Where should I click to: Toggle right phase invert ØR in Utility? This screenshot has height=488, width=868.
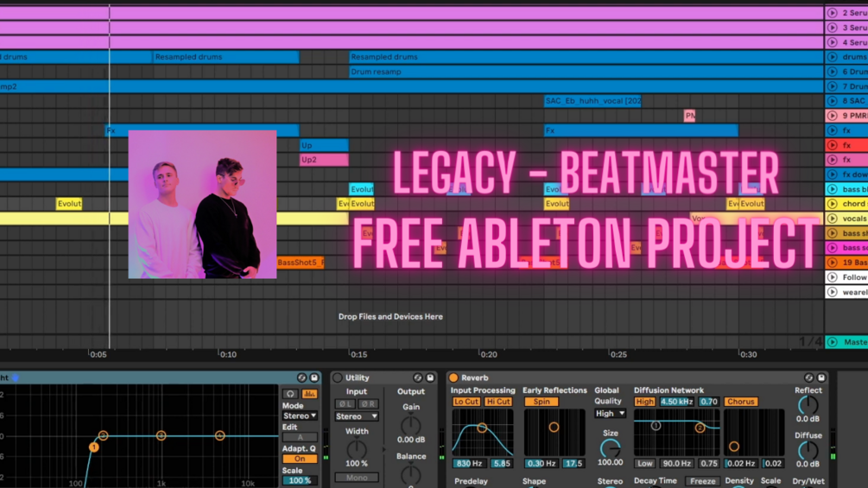(x=367, y=404)
